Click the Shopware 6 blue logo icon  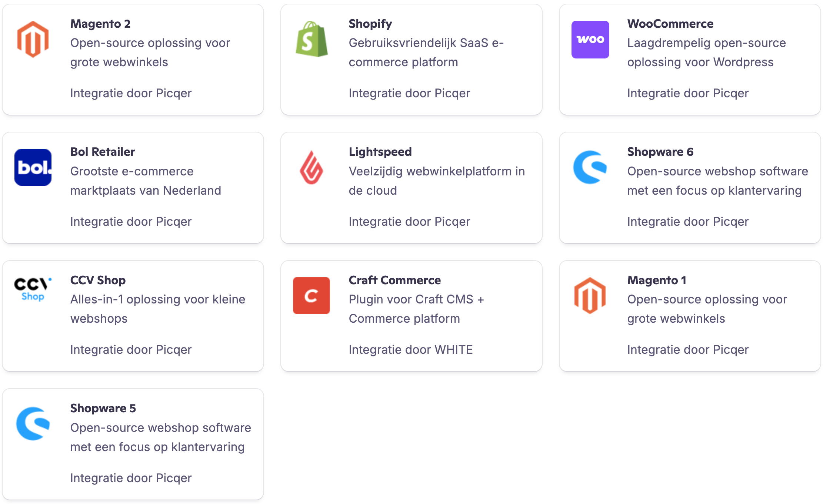(590, 167)
